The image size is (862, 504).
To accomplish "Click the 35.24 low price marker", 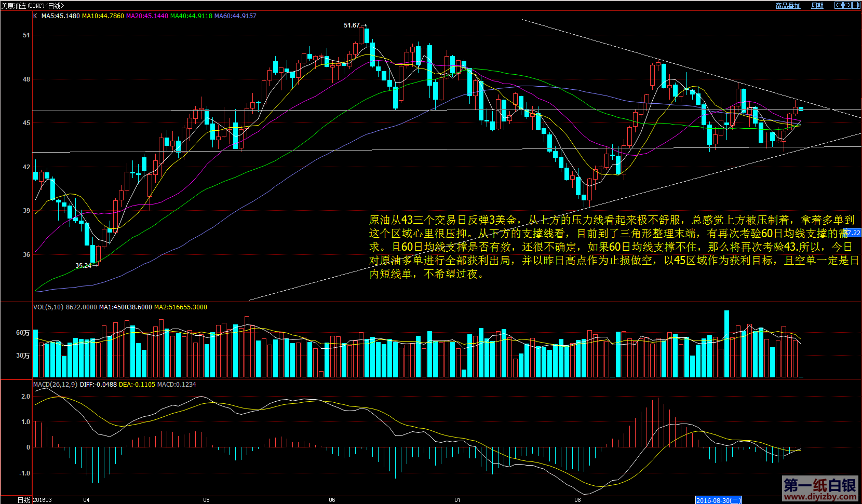I will point(83,266).
